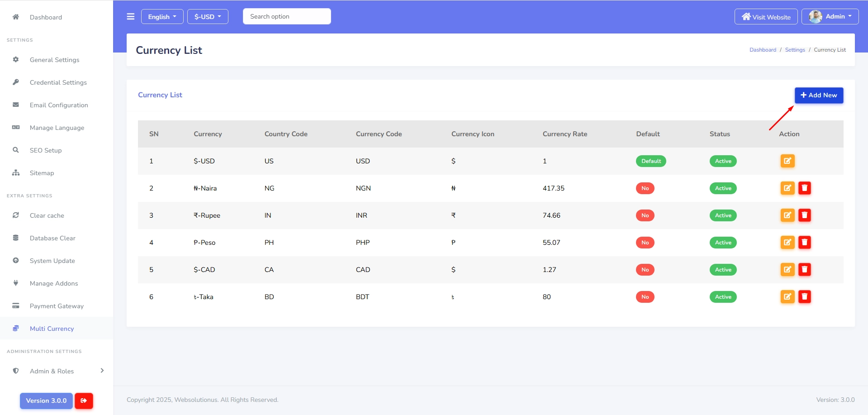This screenshot has width=868, height=415.
Task: Click the Add New button
Action: click(819, 95)
